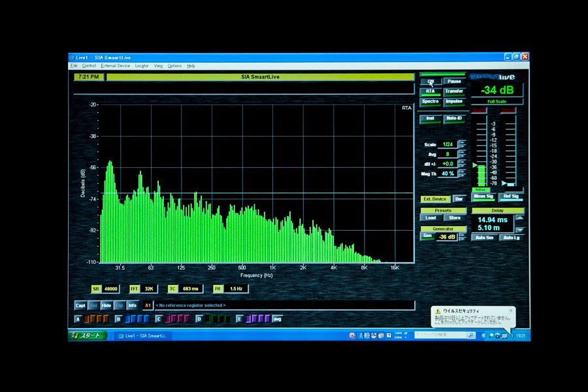Click the first blue register in bank B

[127, 319]
